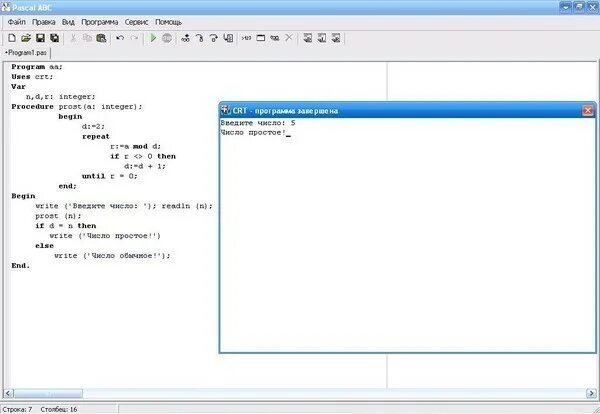Click the 'Program aa;' code line
The image size is (600, 414).
pos(37,67)
